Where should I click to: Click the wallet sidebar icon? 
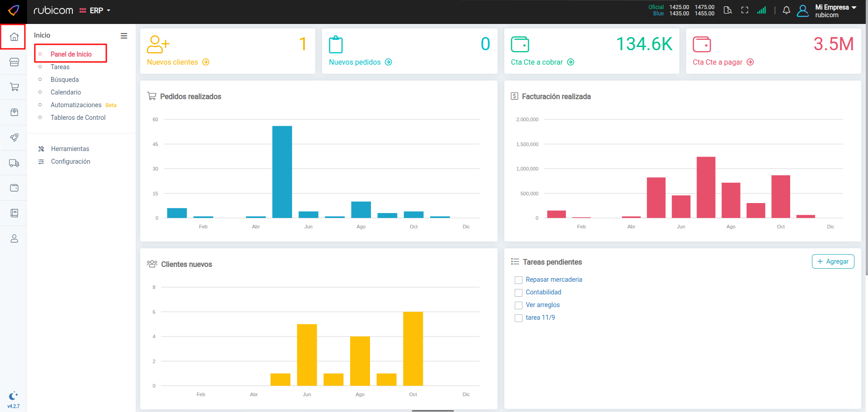coord(14,188)
